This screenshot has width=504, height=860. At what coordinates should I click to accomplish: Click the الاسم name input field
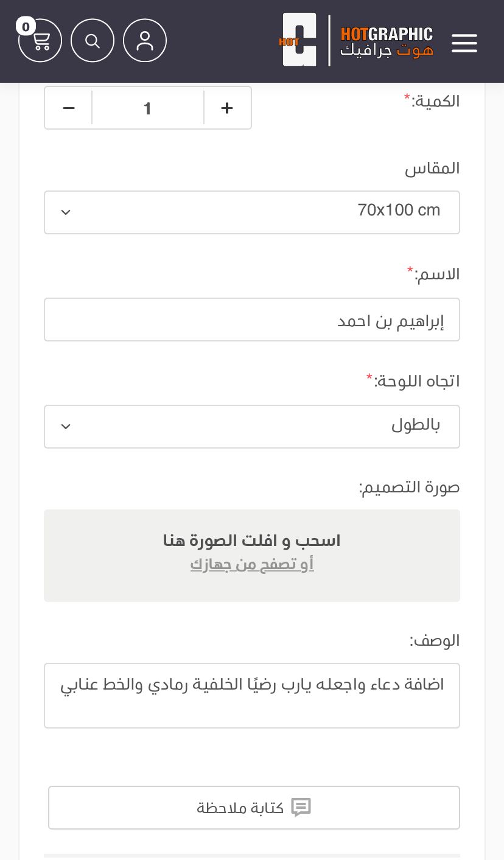[252, 320]
